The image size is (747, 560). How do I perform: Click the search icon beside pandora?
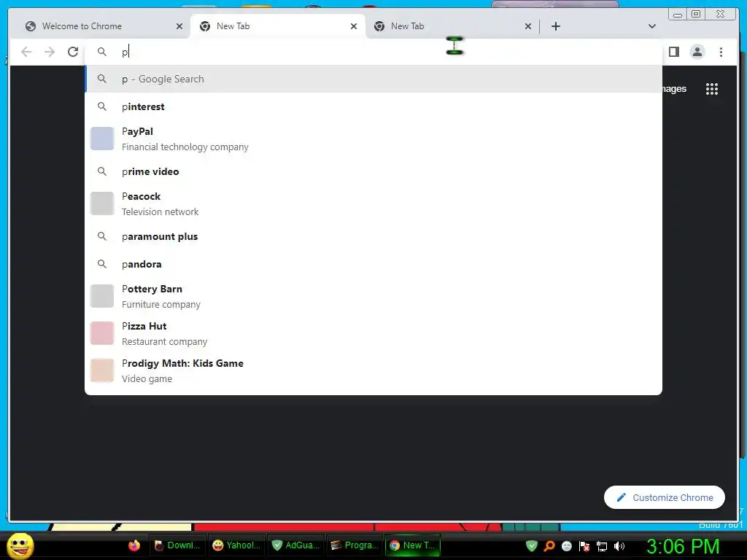(x=102, y=263)
